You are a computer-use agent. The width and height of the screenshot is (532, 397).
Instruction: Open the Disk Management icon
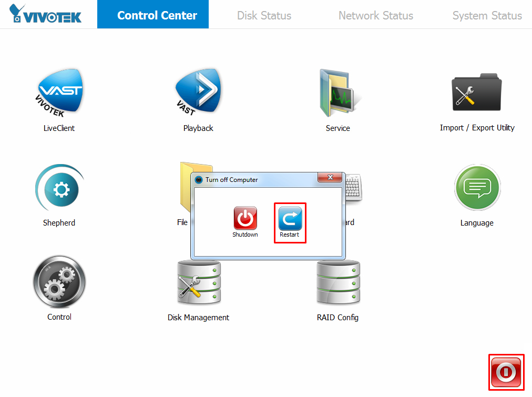199,282
